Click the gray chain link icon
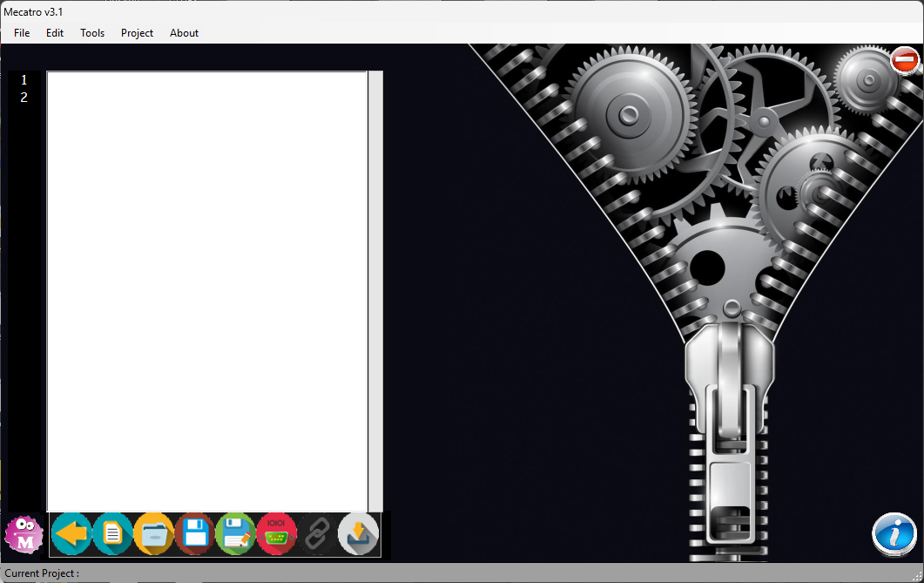 point(318,533)
